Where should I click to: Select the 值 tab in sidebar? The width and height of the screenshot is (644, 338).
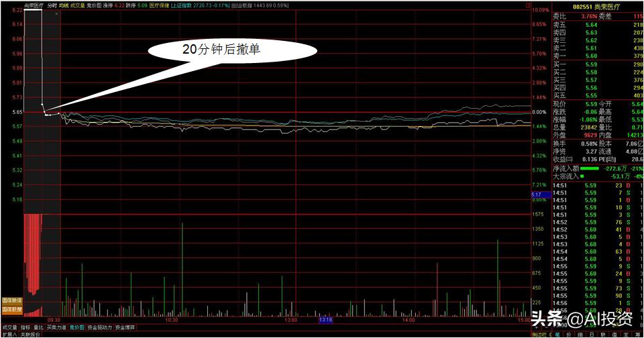point(615,335)
